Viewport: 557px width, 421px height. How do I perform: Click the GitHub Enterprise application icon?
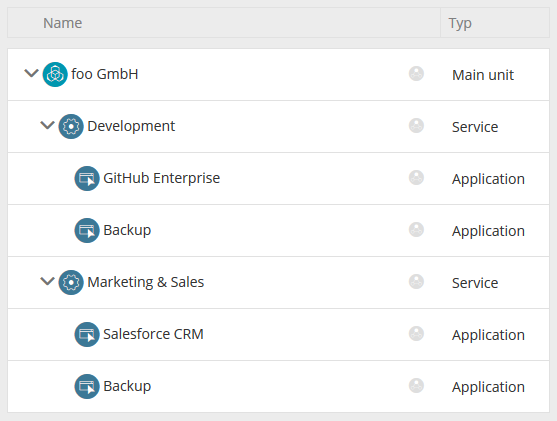(x=87, y=178)
